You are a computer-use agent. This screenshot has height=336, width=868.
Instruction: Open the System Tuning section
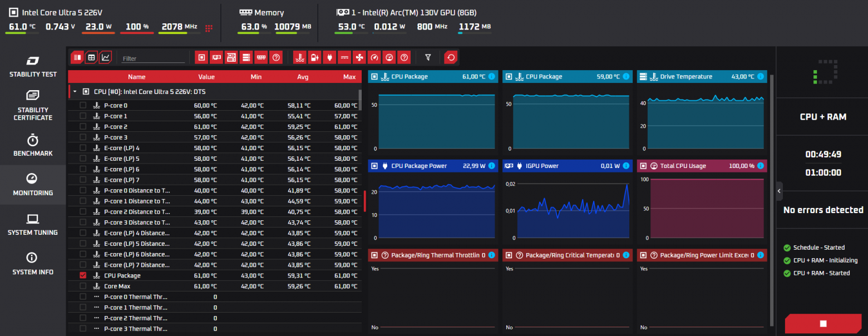click(33, 225)
